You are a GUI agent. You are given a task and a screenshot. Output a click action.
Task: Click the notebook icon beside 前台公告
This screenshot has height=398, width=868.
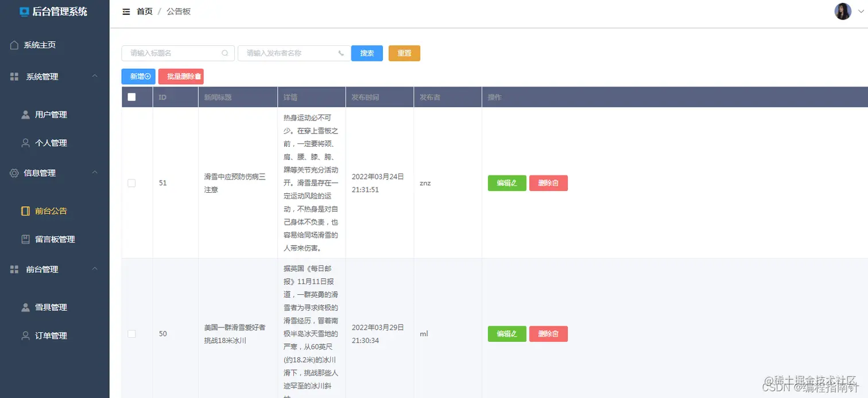point(25,211)
